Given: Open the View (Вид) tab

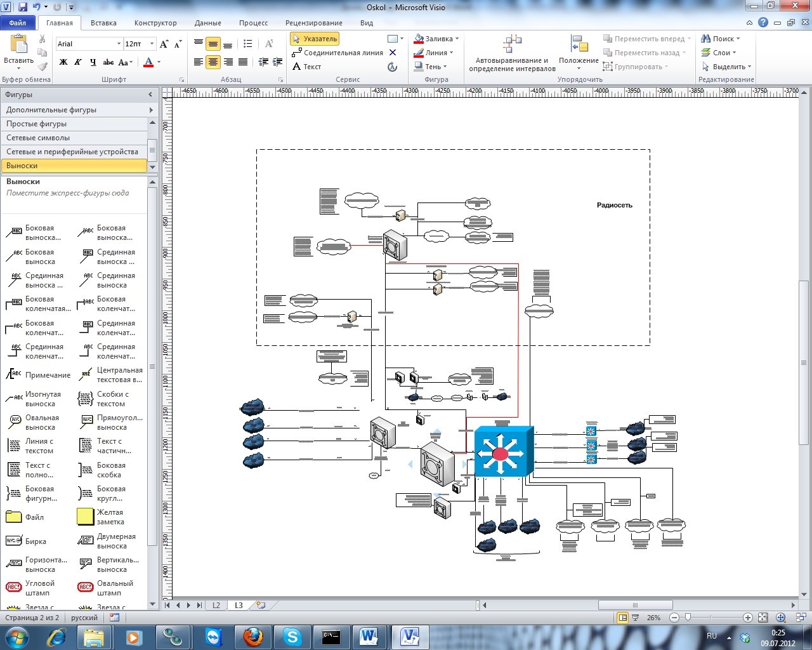Looking at the screenshot, I should (367, 23).
